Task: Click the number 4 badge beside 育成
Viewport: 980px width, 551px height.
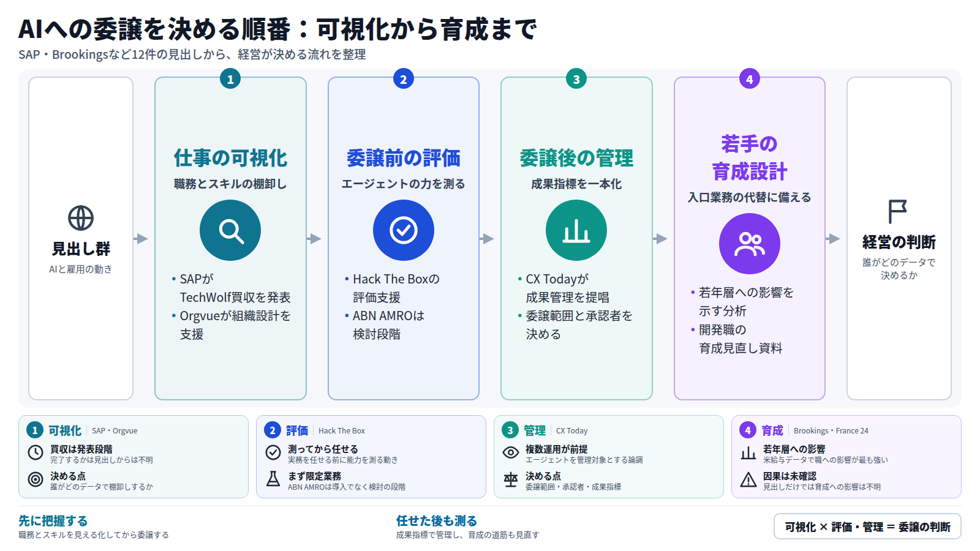Action: (x=748, y=430)
